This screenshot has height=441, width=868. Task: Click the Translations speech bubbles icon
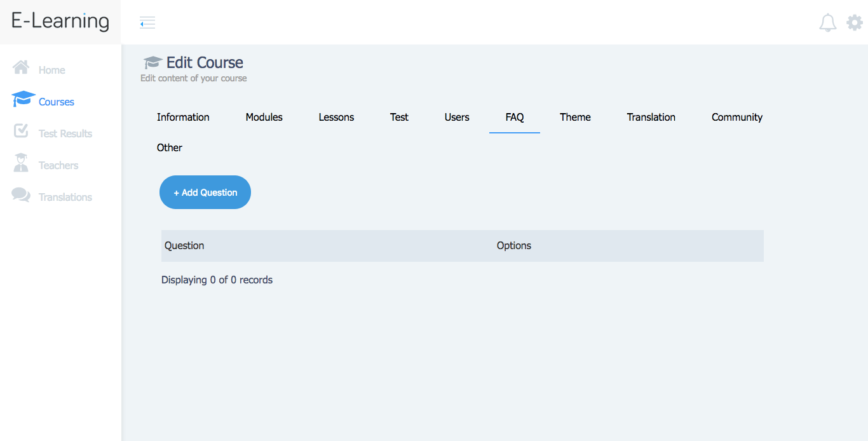tap(21, 195)
